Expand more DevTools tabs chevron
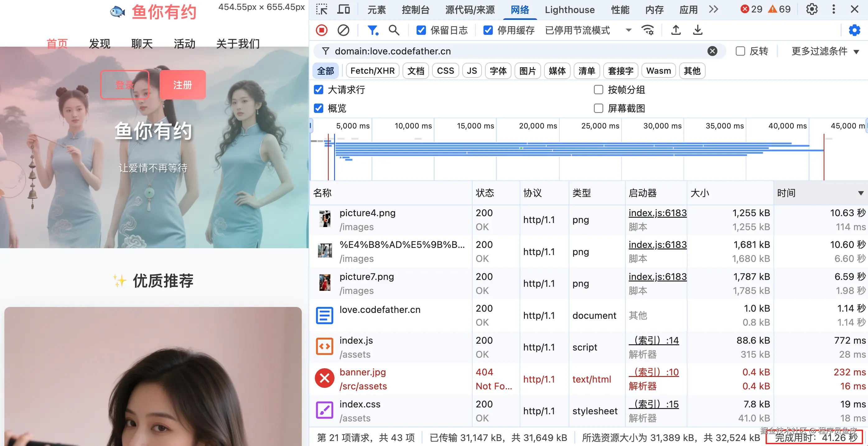 [713, 9]
